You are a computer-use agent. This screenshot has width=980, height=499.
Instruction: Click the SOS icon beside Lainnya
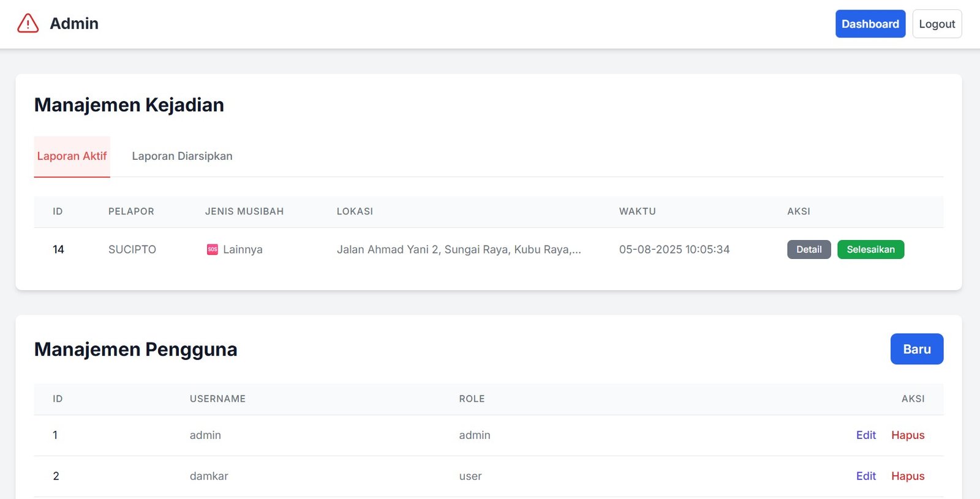212,249
